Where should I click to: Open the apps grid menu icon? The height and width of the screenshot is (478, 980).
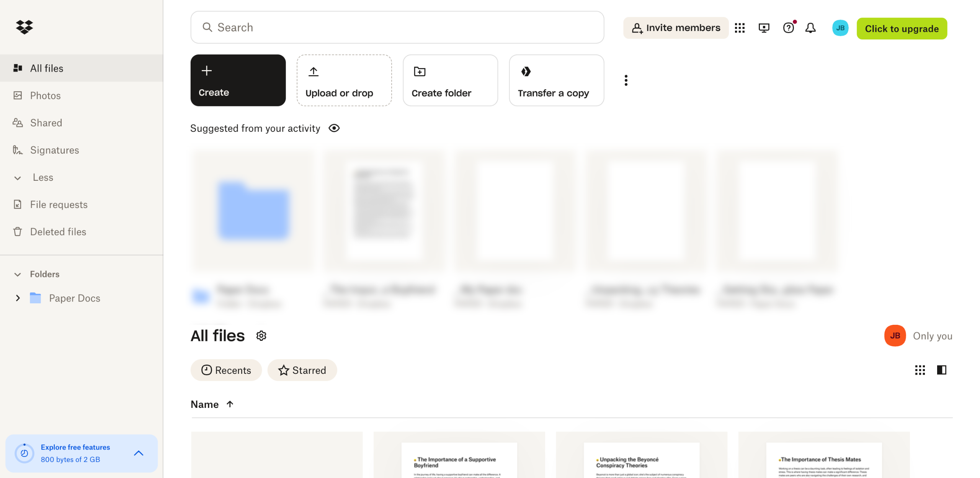click(740, 28)
